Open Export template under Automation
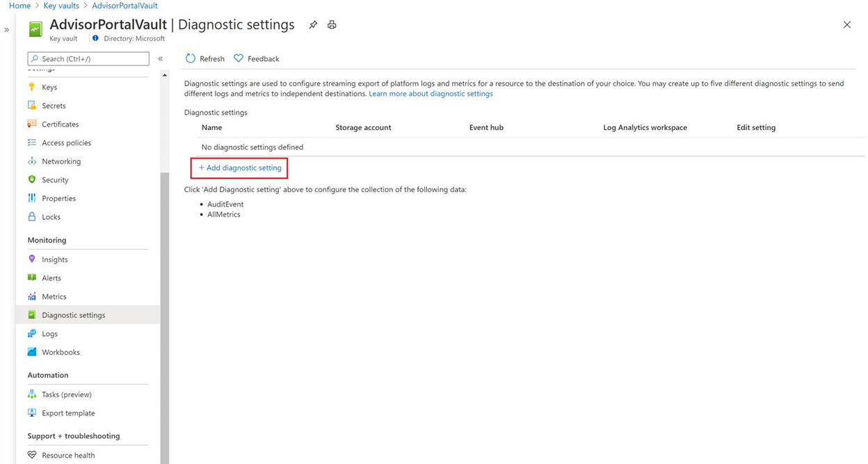 68,413
